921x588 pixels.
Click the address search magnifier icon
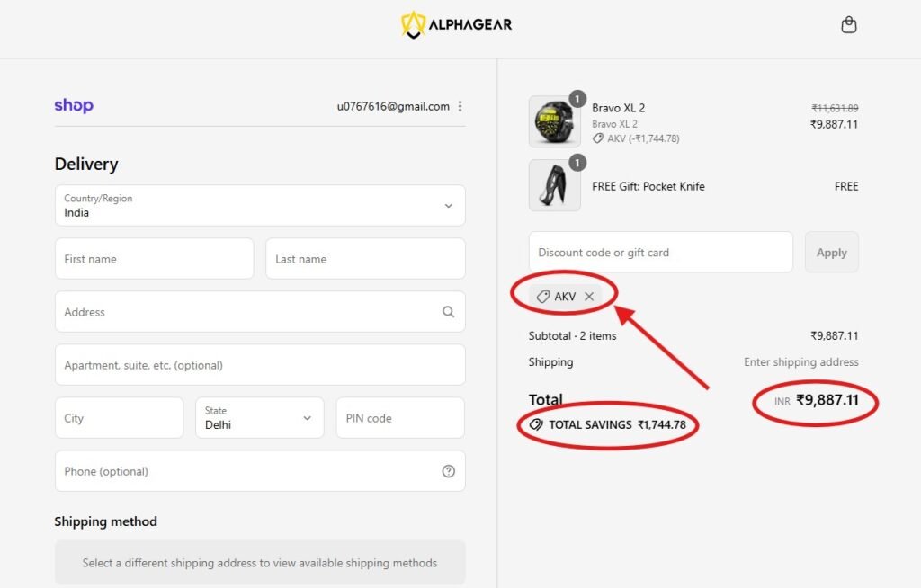point(448,312)
